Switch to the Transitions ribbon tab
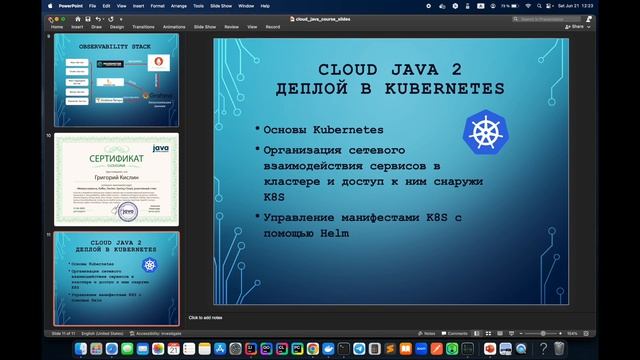Image resolution: width=640 pixels, height=360 pixels. [143, 27]
